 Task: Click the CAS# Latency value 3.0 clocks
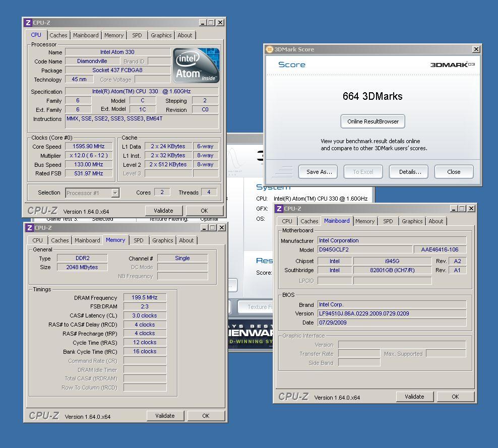pos(145,315)
